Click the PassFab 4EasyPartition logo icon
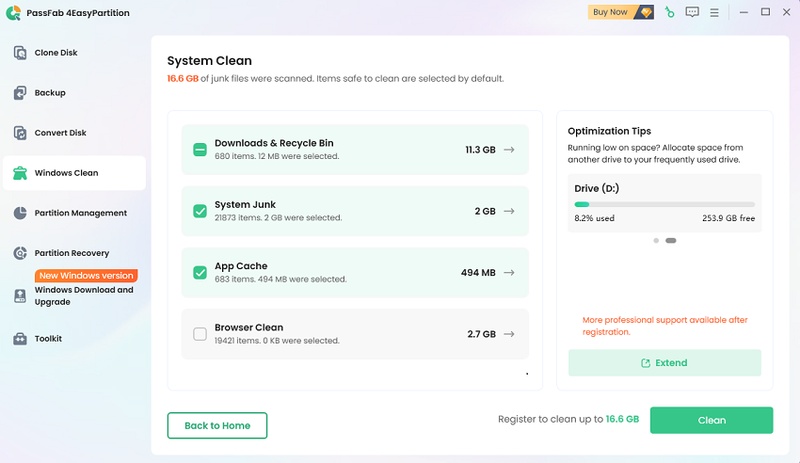Viewport: 800px width, 463px height. 13,13
